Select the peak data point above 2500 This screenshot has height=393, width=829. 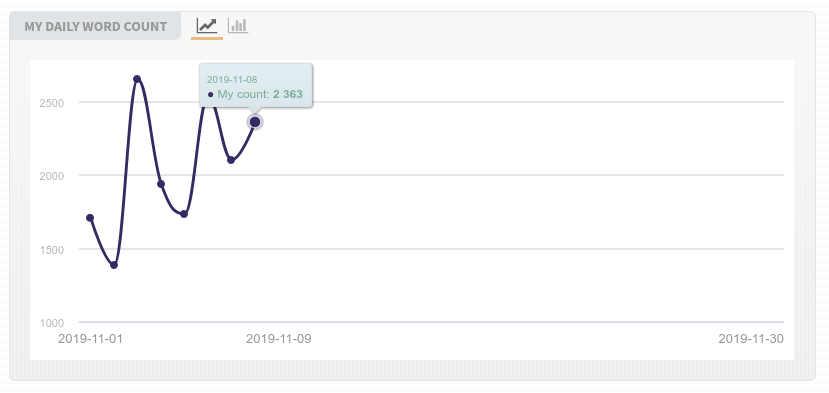137,79
